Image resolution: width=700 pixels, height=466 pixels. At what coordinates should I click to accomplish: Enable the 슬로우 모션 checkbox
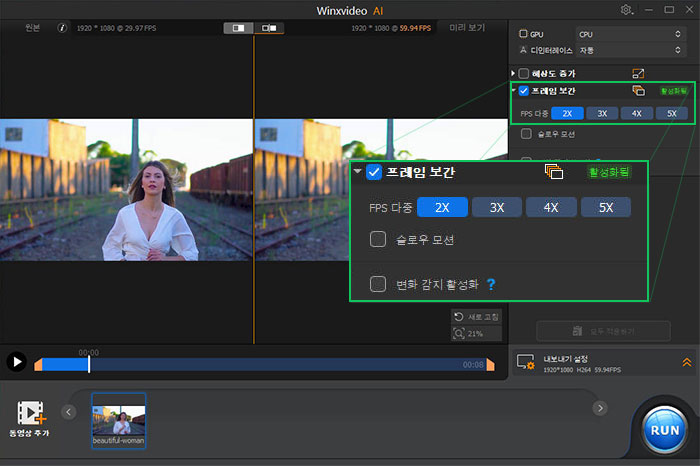(527, 133)
